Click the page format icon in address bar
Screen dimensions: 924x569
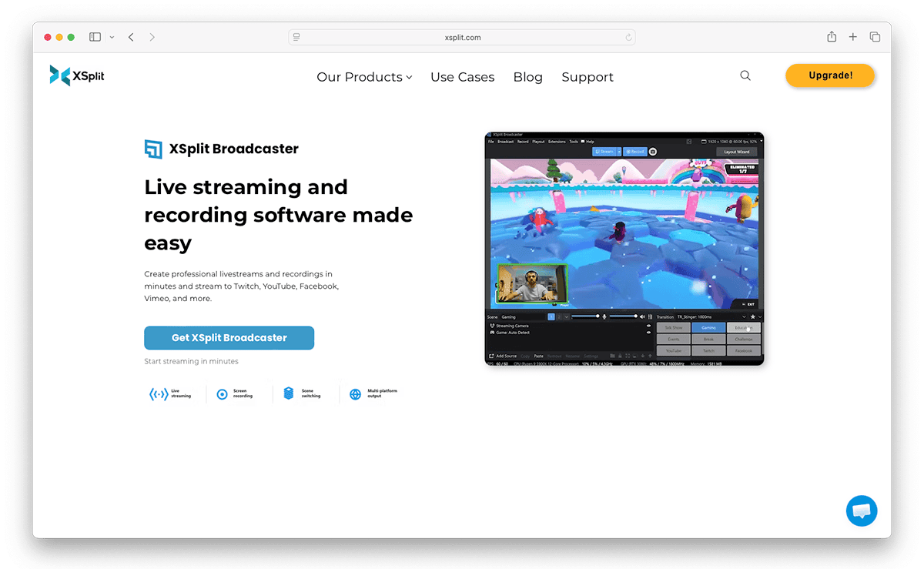click(296, 37)
